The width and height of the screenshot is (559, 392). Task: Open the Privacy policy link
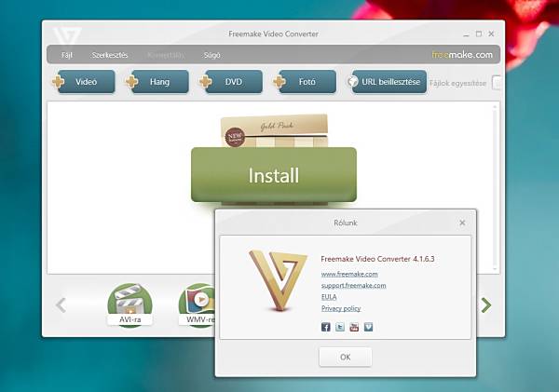(x=341, y=308)
